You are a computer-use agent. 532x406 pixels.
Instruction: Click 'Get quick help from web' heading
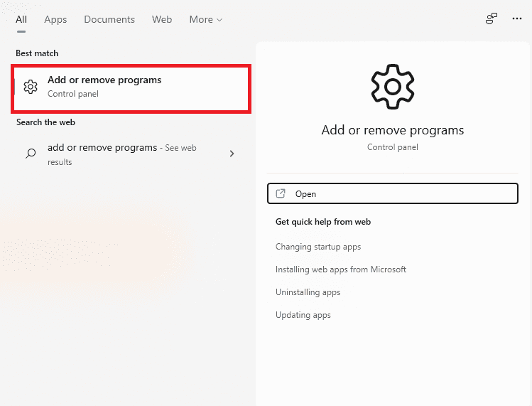click(x=323, y=222)
